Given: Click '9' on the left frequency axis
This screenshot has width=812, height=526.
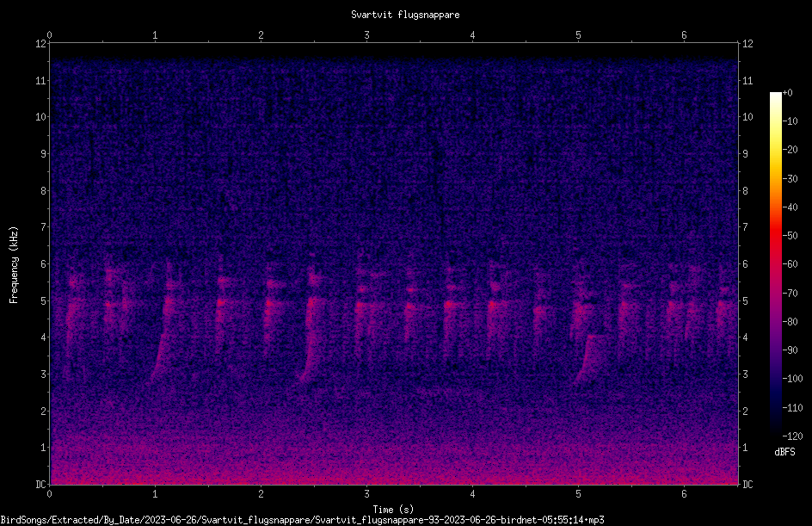Looking at the screenshot, I should [x=43, y=154].
